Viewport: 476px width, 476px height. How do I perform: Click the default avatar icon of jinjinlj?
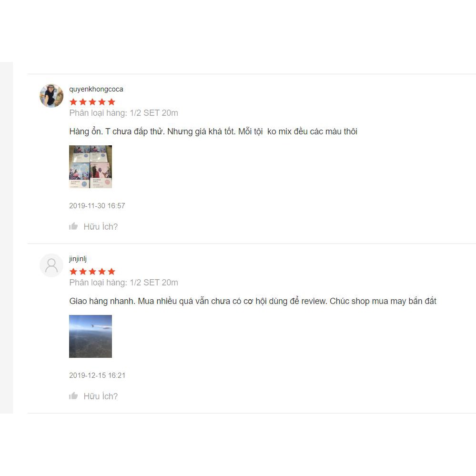51,265
